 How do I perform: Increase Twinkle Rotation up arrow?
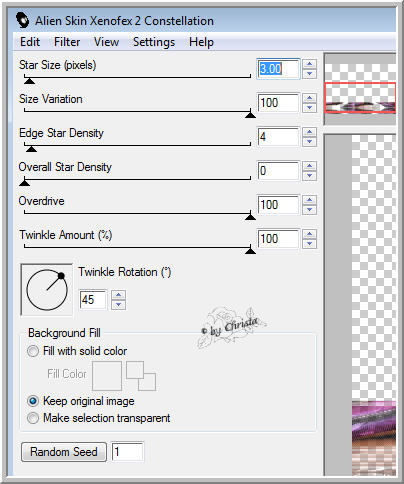click(118, 295)
